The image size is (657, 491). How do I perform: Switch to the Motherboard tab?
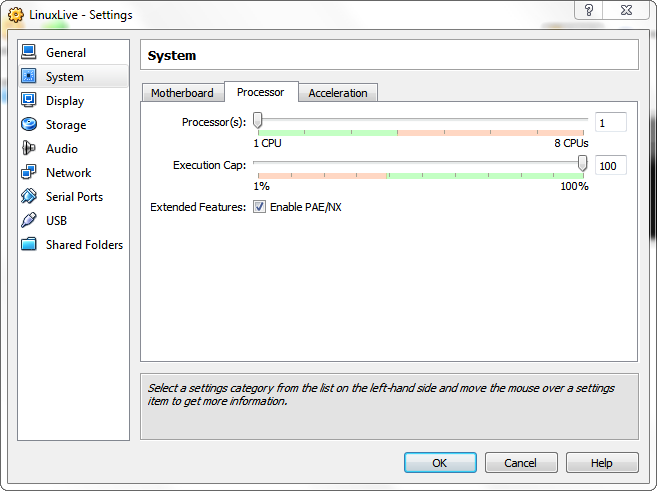(x=182, y=93)
